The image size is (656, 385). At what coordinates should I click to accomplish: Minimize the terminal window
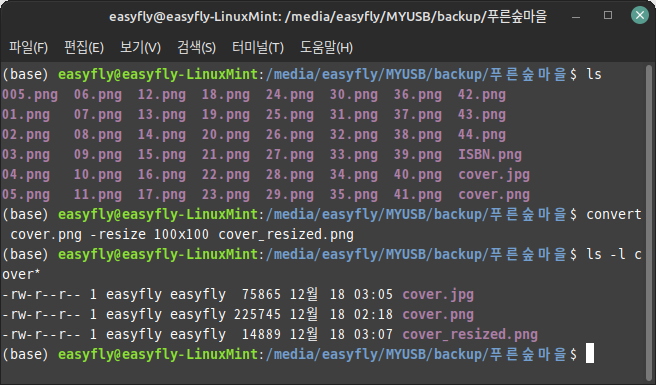576,16
